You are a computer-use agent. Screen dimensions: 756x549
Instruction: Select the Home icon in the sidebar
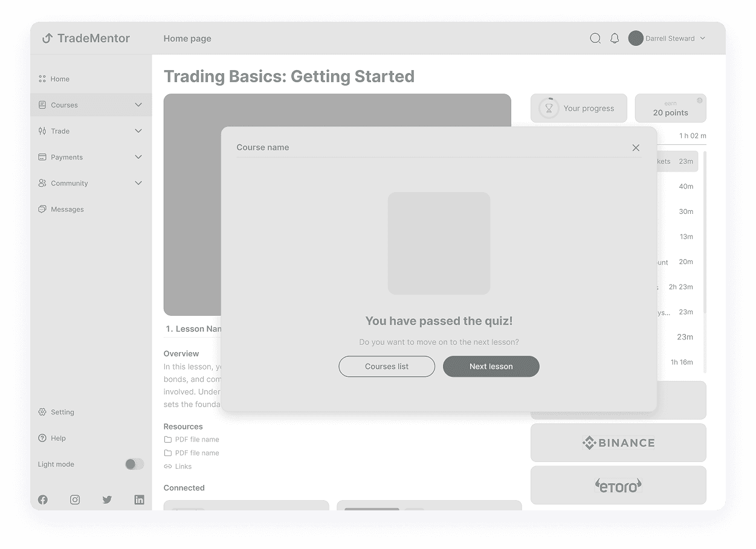click(x=42, y=79)
